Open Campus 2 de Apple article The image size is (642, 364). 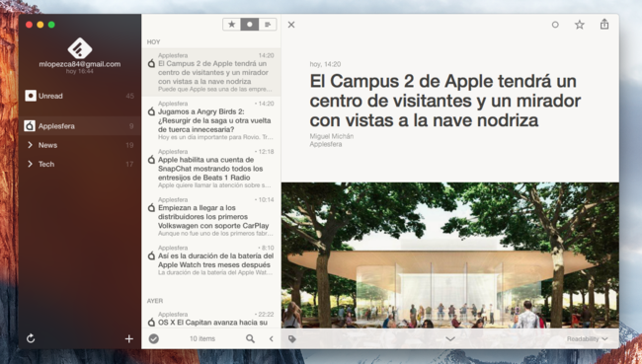(211, 72)
